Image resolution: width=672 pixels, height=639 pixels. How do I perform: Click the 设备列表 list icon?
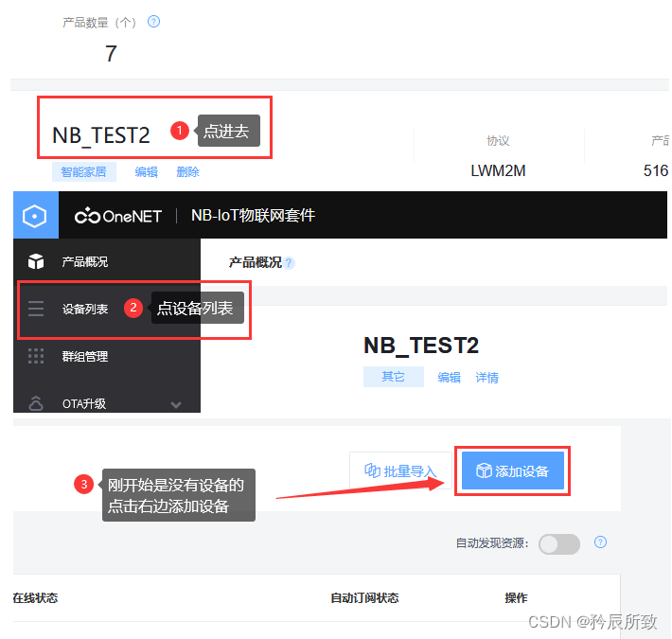tap(36, 309)
